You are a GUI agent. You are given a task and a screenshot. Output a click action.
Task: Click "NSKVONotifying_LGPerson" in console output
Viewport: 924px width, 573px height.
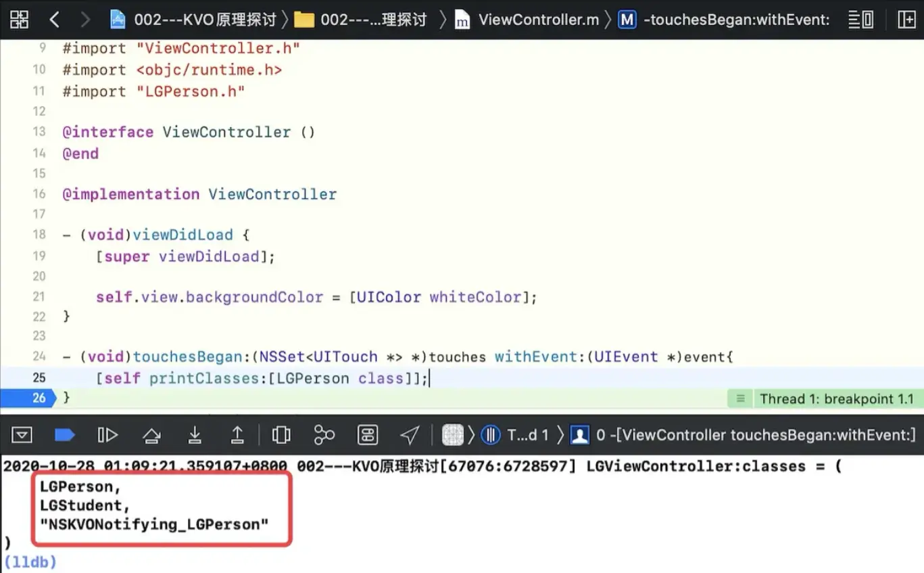154,524
